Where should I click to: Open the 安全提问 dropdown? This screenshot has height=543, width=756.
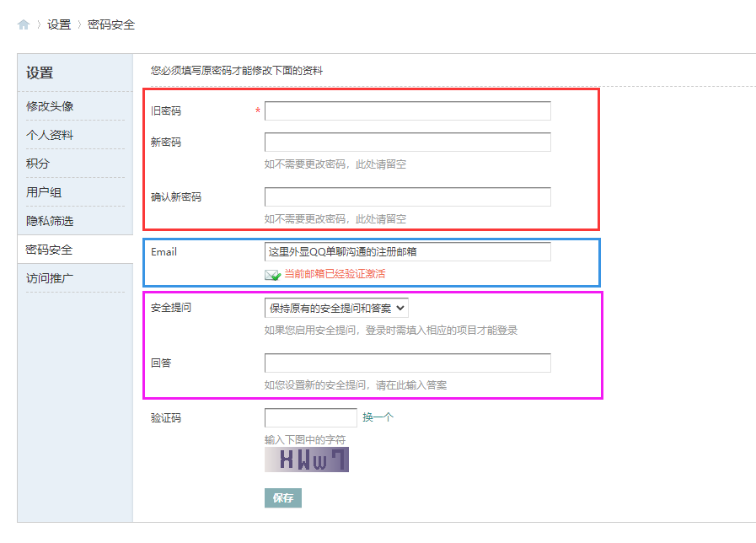point(336,308)
